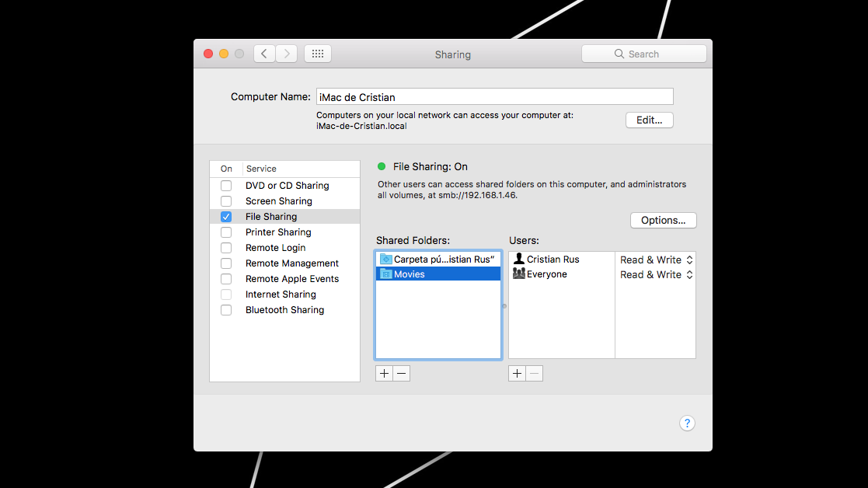
Task: Click the Search field
Action: [643, 54]
